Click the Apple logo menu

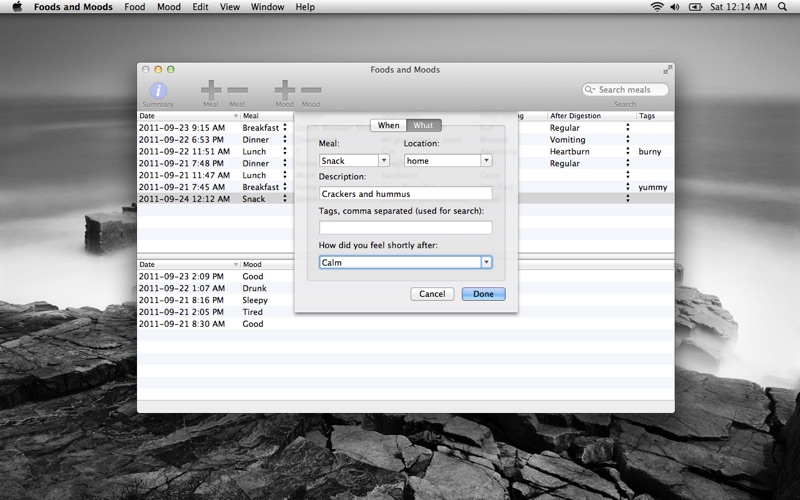click(17, 7)
